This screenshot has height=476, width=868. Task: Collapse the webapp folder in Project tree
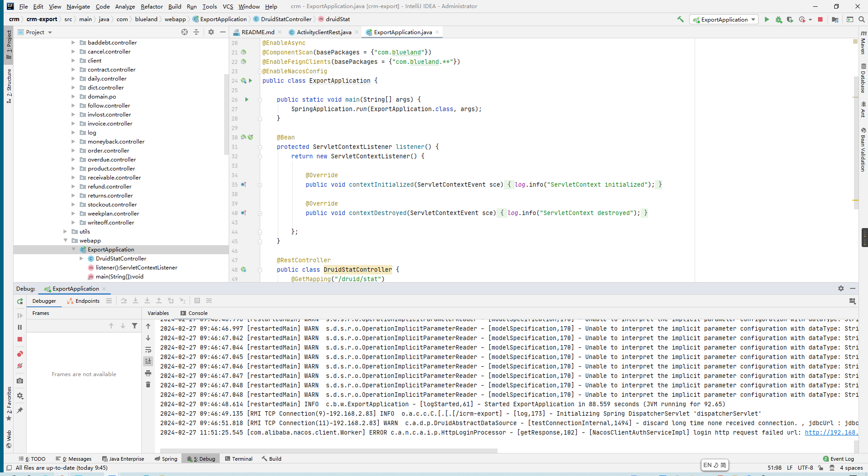click(66, 241)
